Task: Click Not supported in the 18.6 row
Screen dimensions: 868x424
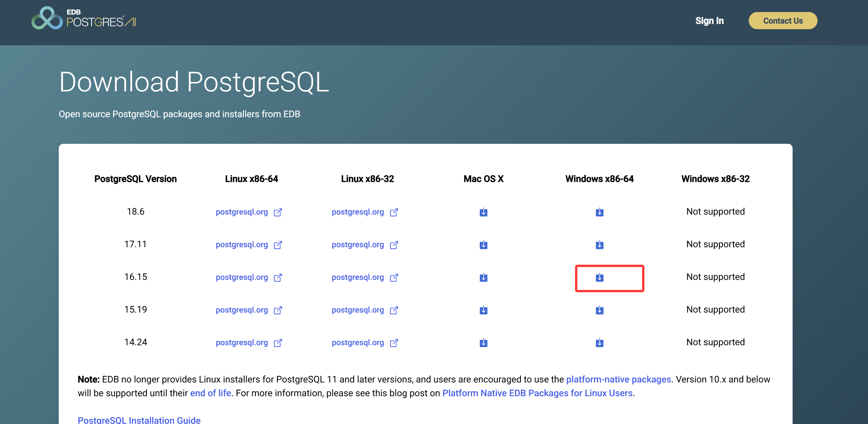Action: click(x=715, y=211)
